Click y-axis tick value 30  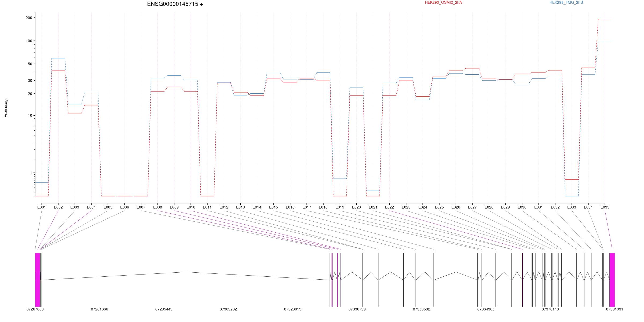click(x=30, y=80)
